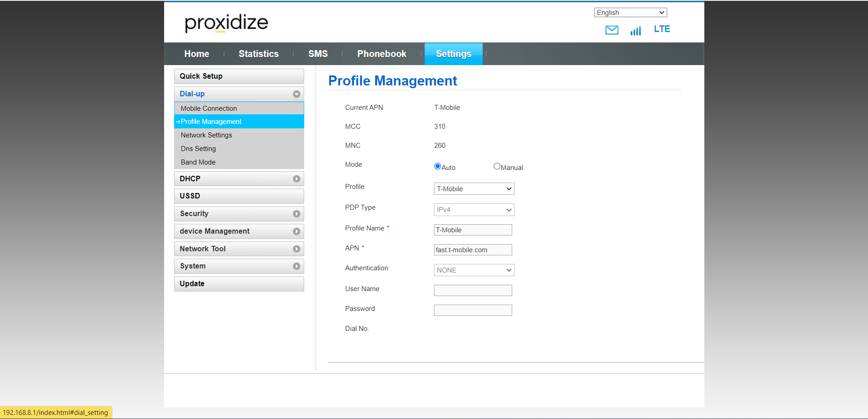This screenshot has height=419, width=868.
Task: Click the status bar URL 192.168.8.1
Action: pyautogui.click(x=56, y=413)
